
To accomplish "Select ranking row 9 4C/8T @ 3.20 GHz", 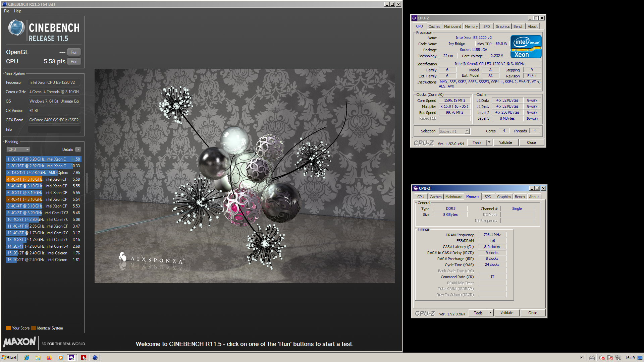I will (44, 213).
